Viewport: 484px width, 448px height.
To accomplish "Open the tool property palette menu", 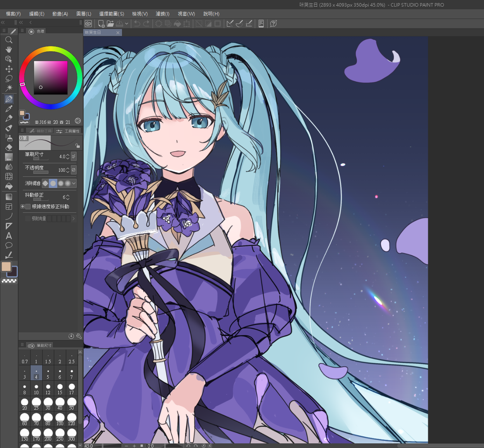I will pos(22,130).
